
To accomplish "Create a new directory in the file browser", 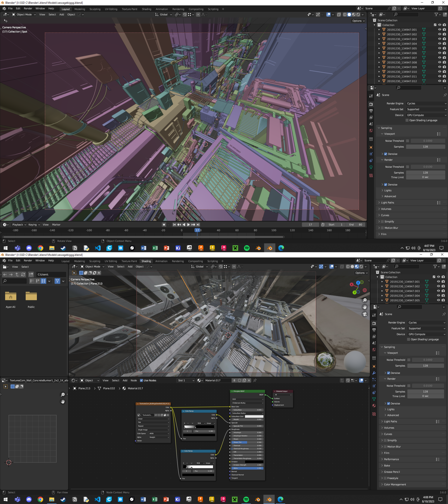I will 31,274.
